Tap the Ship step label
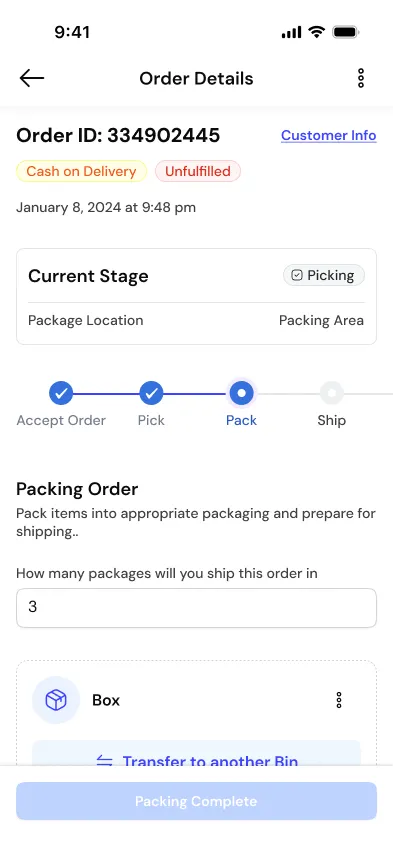393x852 pixels. coord(332,421)
